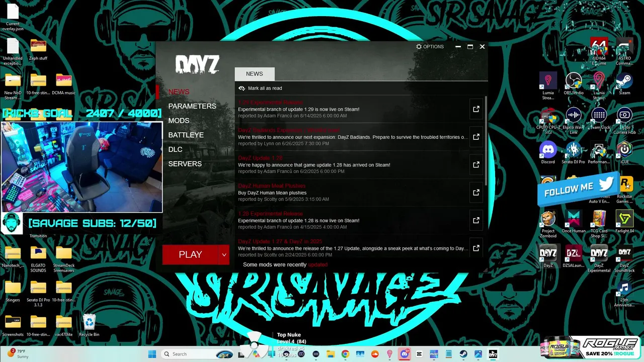The height and width of the screenshot is (362, 644).
Task: Open the BATTLEYE section
Action: click(186, 135)
